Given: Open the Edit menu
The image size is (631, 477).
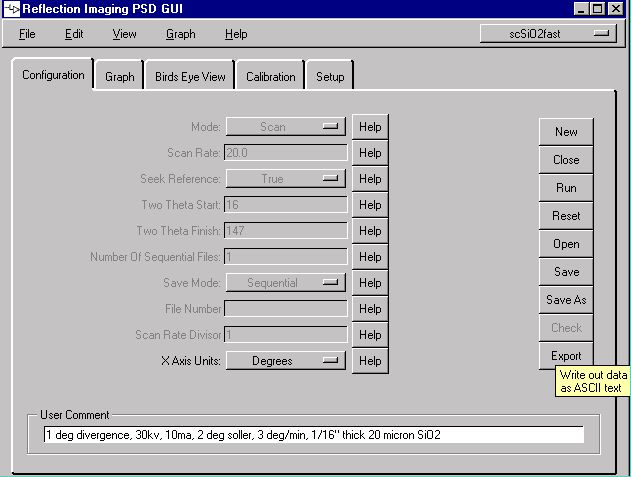Looking at the screenshot, I should tap(74, 34).
